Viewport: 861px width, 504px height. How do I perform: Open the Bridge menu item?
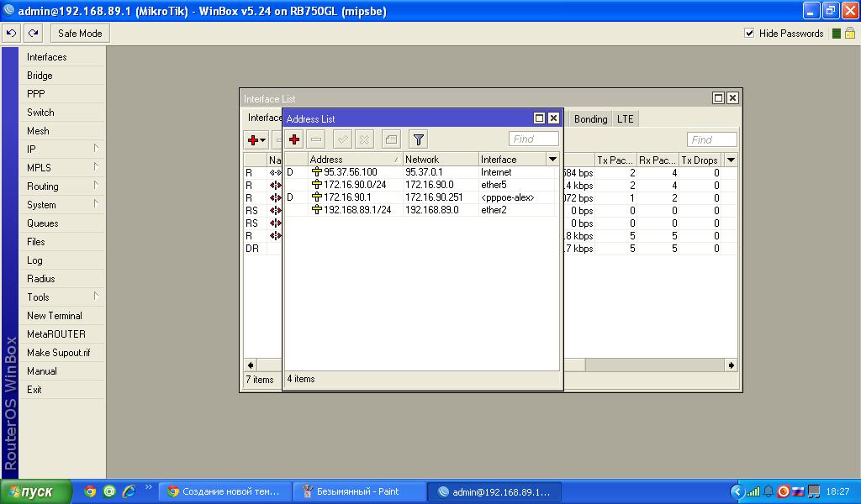pyautogui.click(x=40, y=76)
